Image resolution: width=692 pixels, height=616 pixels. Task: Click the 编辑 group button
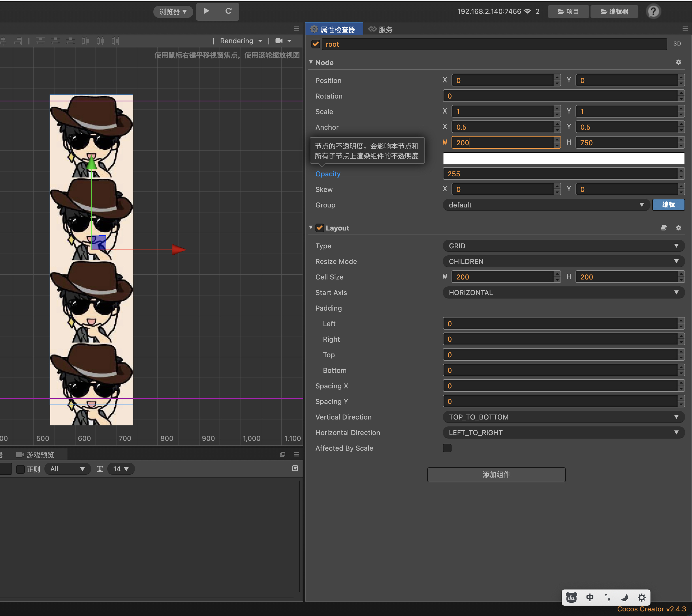point(668,205)
